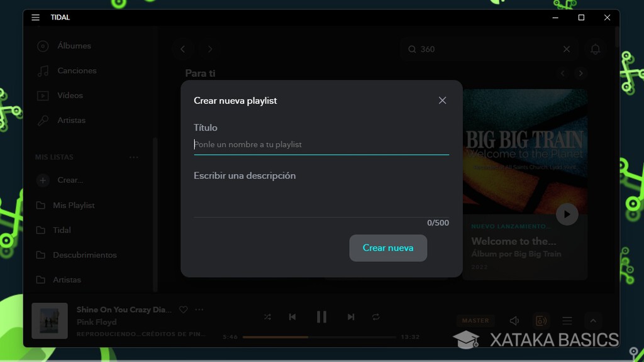Open Vídeos in the sidebar

click(x=70, y=96)
